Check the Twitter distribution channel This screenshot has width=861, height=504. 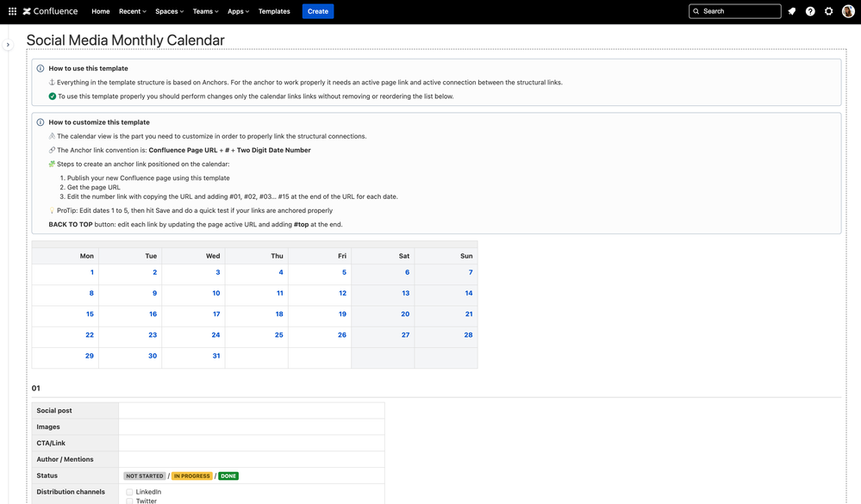pos(129,501)
